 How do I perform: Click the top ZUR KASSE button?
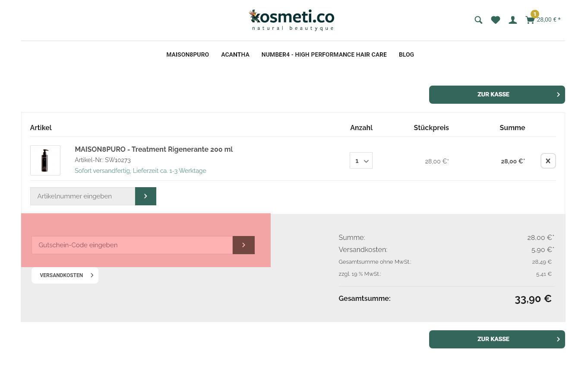(497, 95)
